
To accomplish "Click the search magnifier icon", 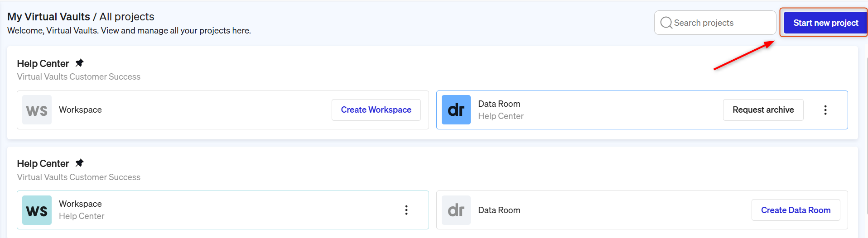I will (666, 23).
